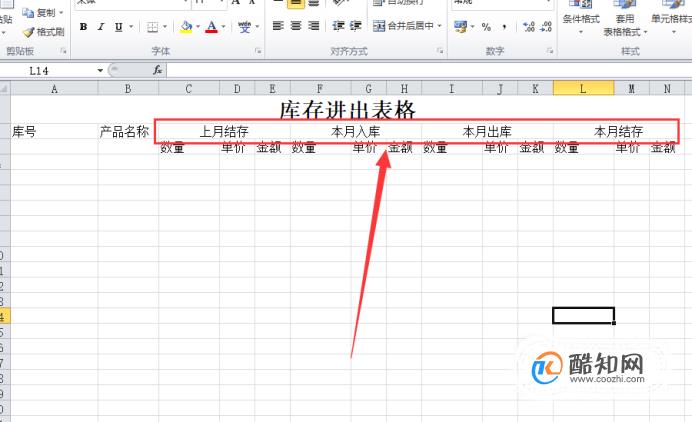Click the selected cell L14
Viewport: 692px width, 422px height.
(583, 316)
